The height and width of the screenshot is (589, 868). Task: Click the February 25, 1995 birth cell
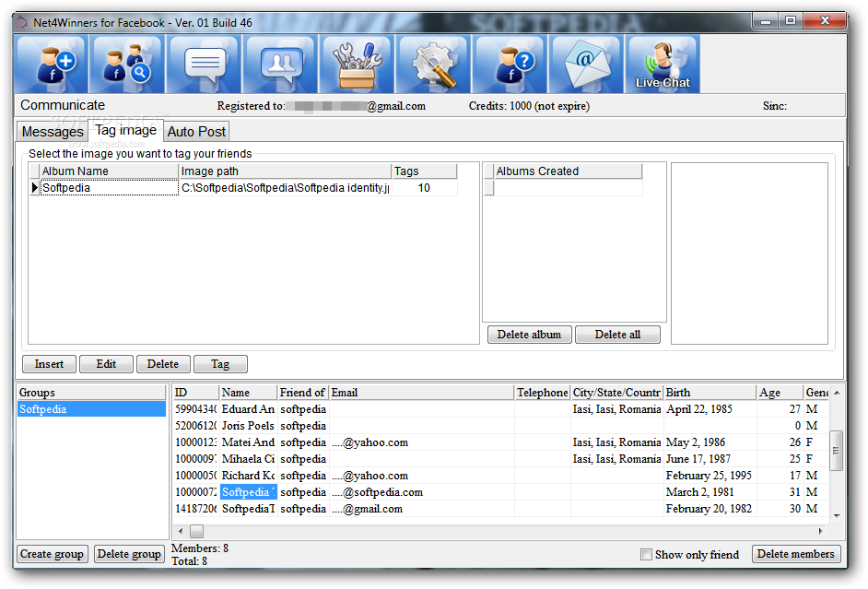tap(710, 476)
